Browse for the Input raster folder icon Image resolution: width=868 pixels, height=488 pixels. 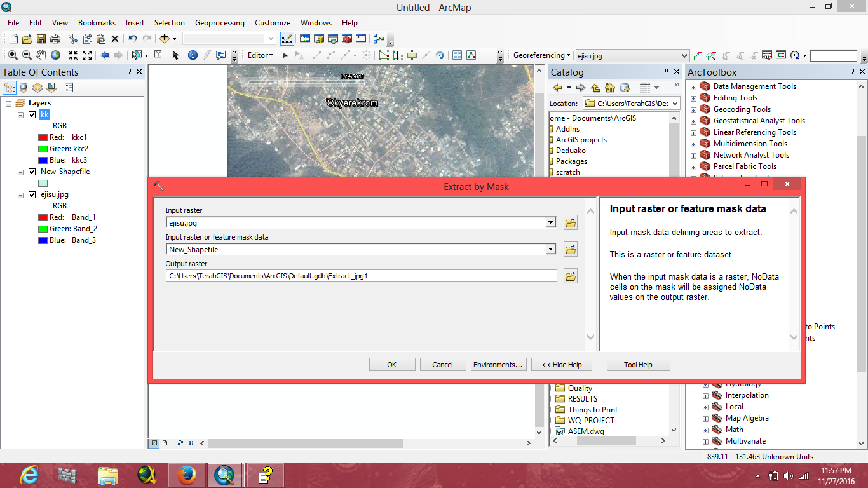pos(570,222)
